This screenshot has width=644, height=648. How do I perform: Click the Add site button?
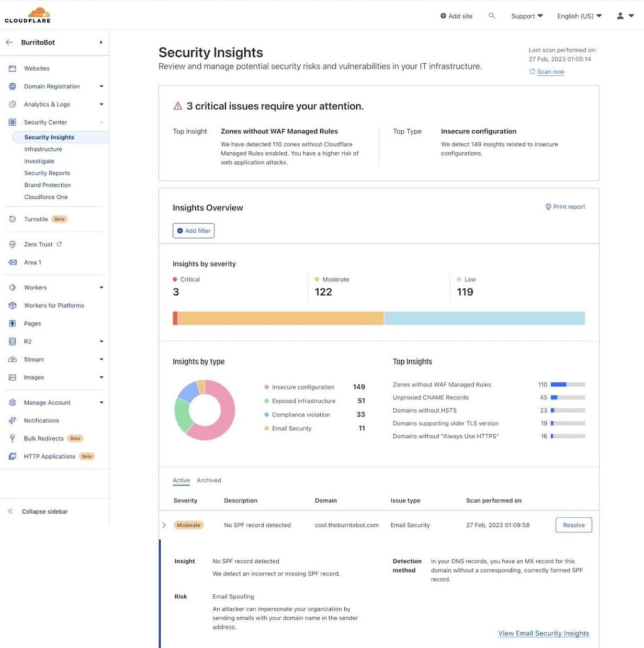[x=456, y=16]
